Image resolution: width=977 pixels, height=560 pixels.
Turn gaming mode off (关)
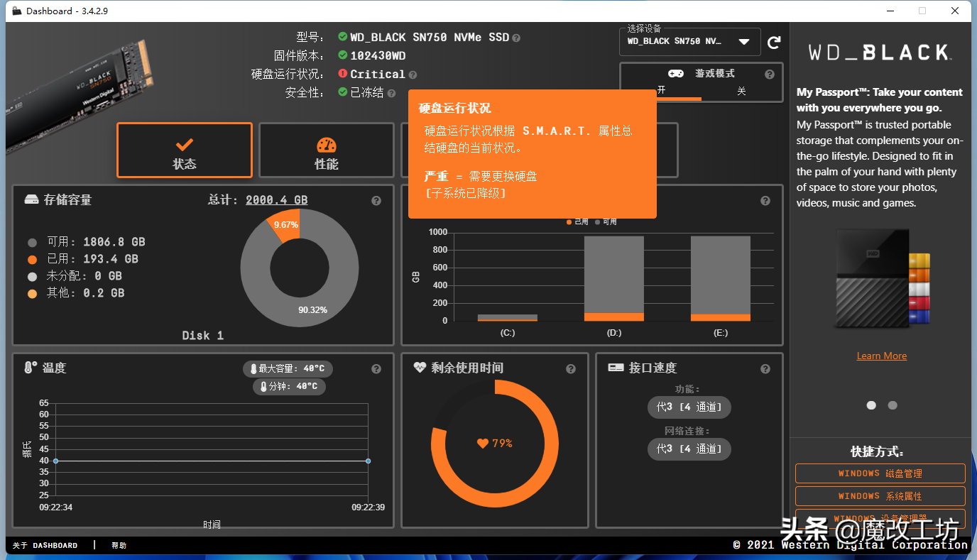741,91
